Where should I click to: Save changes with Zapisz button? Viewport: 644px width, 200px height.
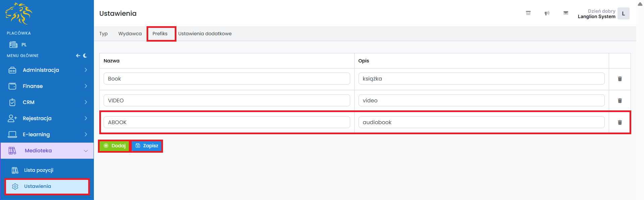coord(147,146)
